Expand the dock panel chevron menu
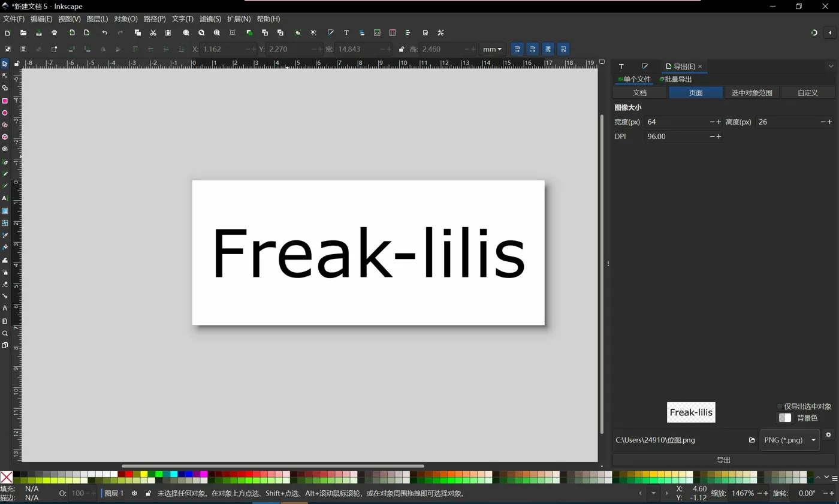839x504 pixels. 831,66
